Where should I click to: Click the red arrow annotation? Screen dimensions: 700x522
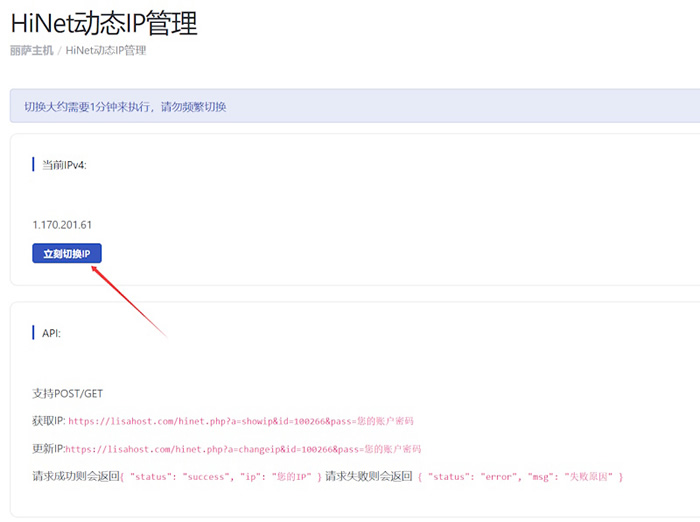pos(128,301)
